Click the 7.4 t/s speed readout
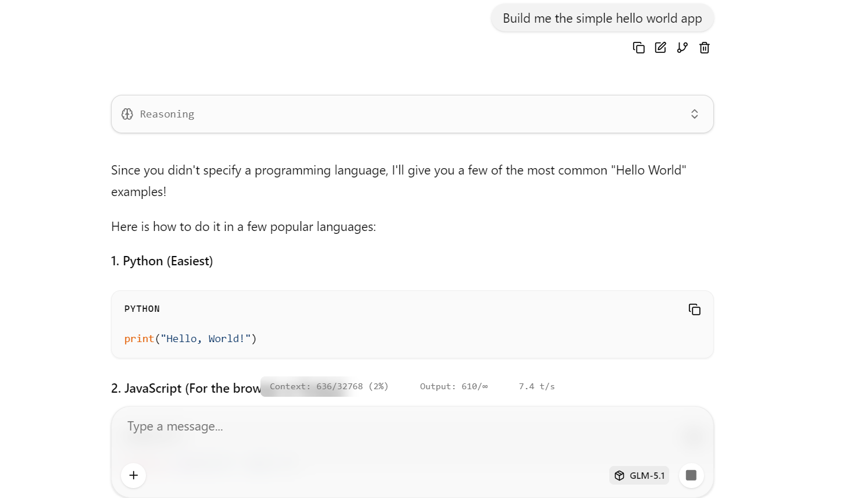Image resolution: width=868 pixels, height=498 pixels. point(537,386)
